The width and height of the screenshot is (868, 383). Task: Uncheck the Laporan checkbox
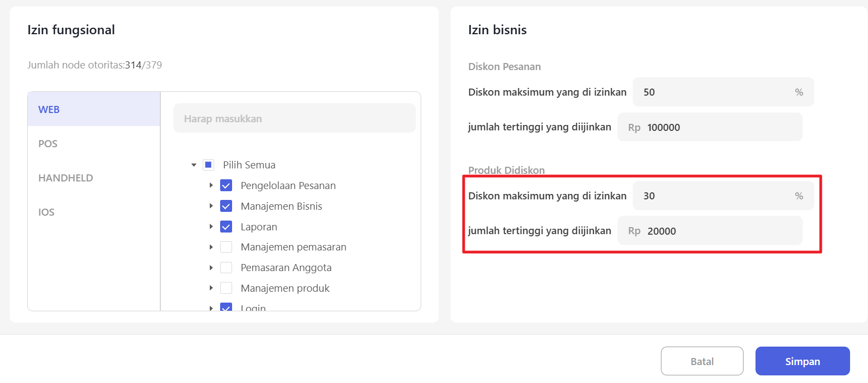tap(226, 227)
